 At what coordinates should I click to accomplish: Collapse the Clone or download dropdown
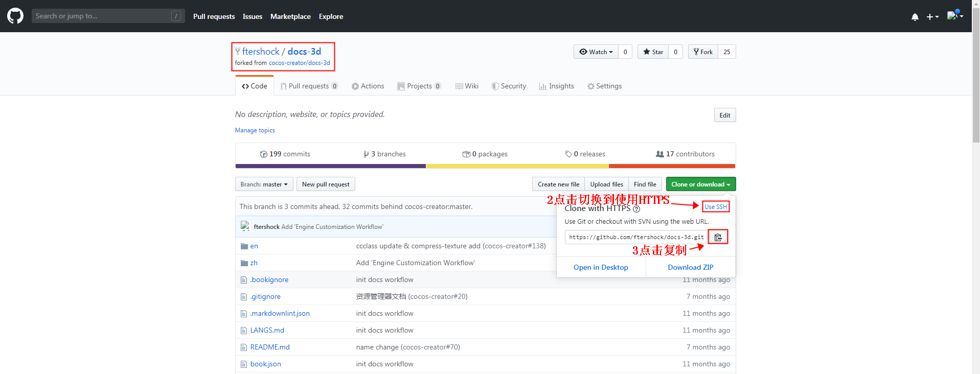click(x=700, y=184)
